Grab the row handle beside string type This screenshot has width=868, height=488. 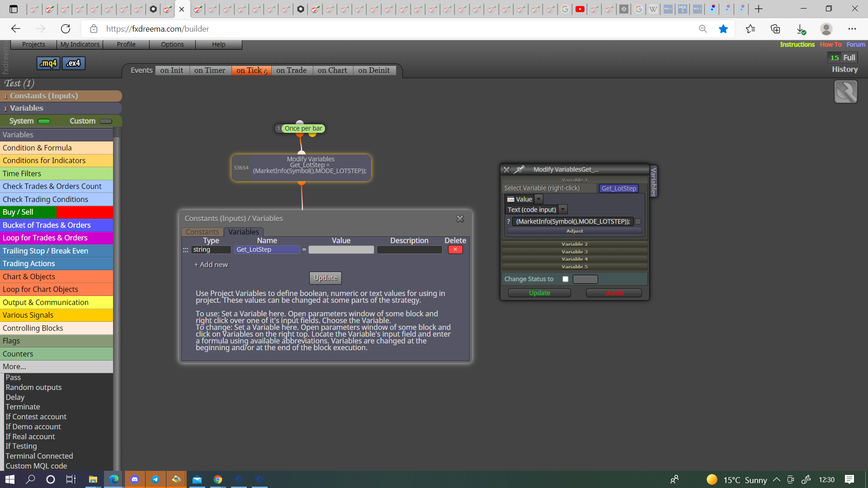(x=185, y=250)
